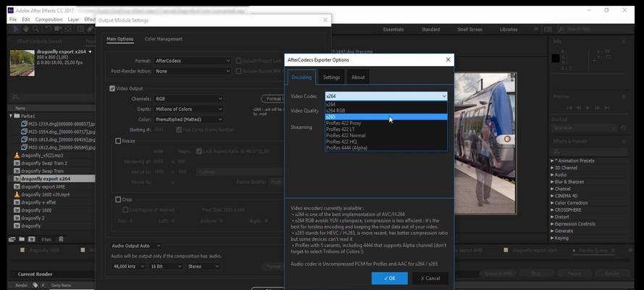Select the Selection tool in toolbar
644x290 pixels.
[16, 29]
